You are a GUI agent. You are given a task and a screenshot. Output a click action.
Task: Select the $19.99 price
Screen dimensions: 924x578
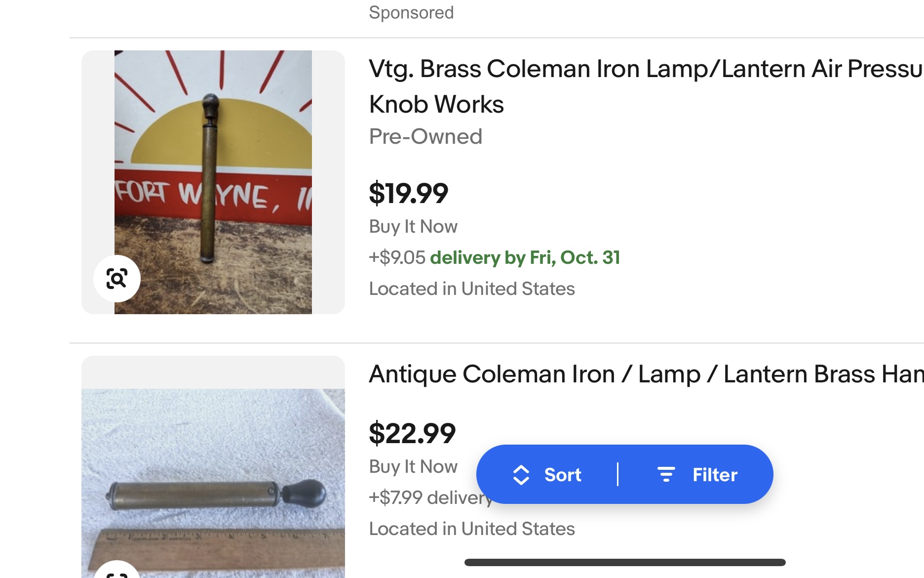pyautogui.click(x=409, y=193)
